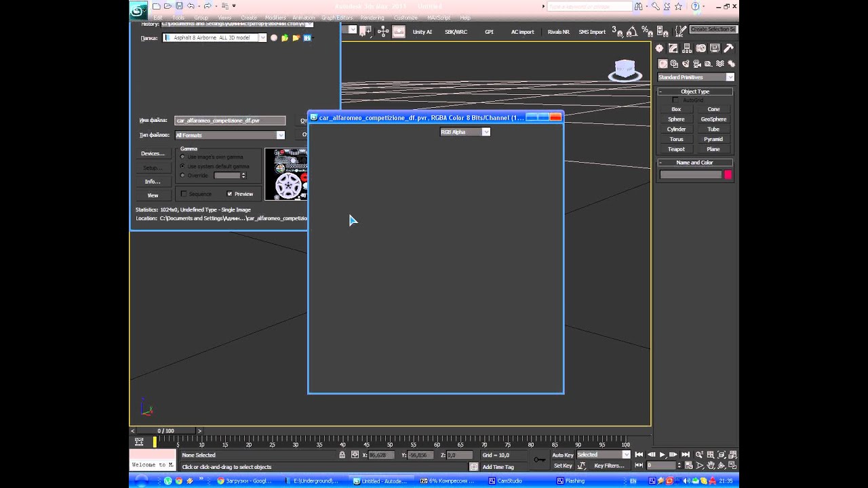Click the Set Keys key icon
The width and height of the screenshot is (868, 488).
click(539, 460)
